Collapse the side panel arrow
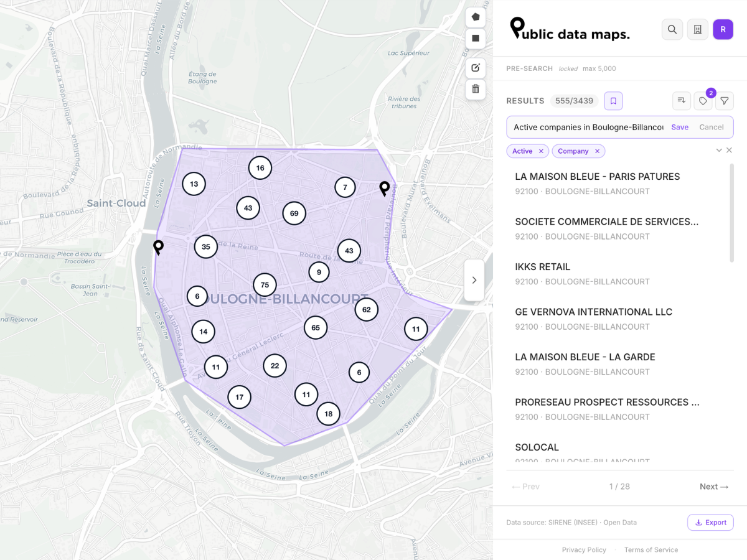Viewport: 747px width, 560px height. [x=474, y=280]
